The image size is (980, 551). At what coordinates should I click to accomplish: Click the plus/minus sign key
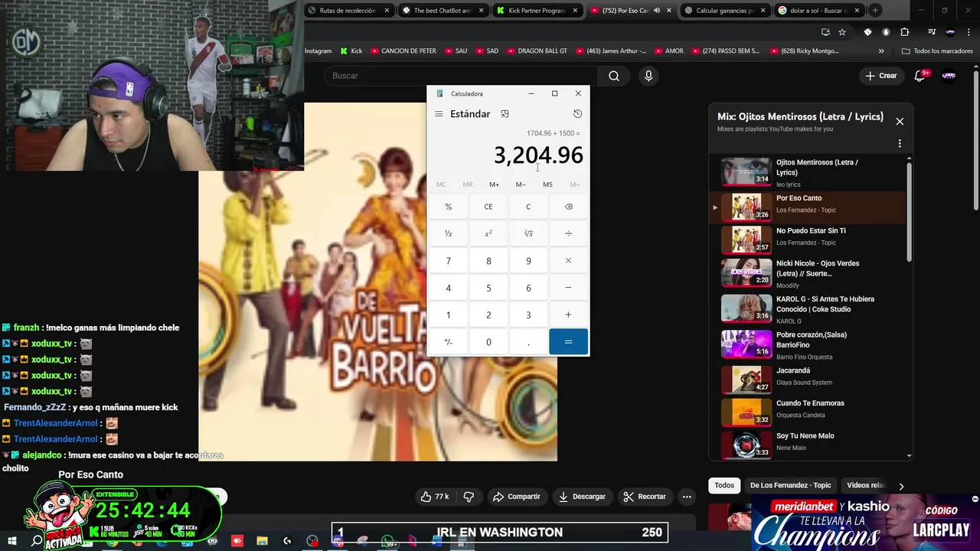coord(449,342)
